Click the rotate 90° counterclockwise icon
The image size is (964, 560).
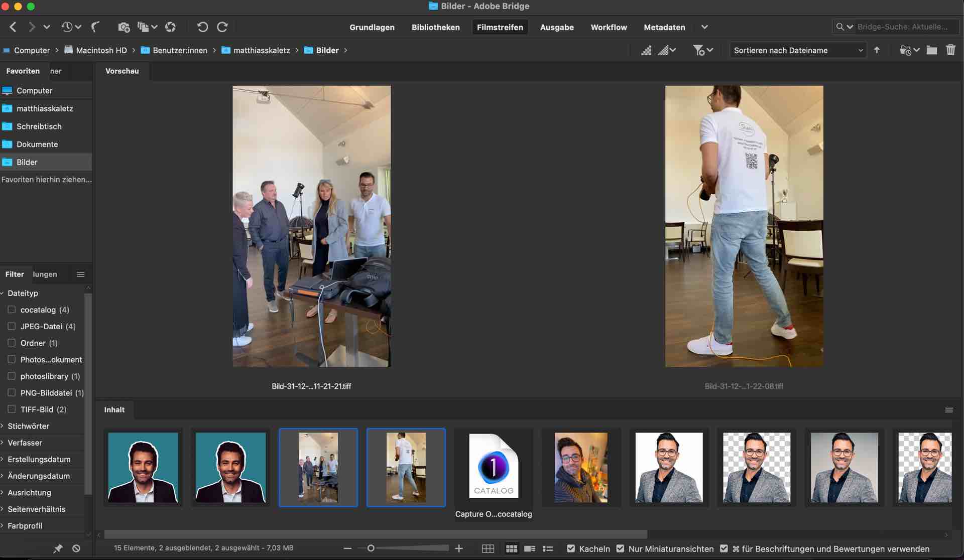[x=202, y=27]
